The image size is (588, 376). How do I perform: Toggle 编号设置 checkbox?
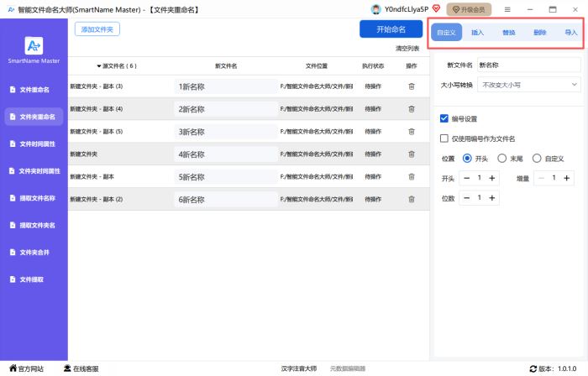click(444, 118)
